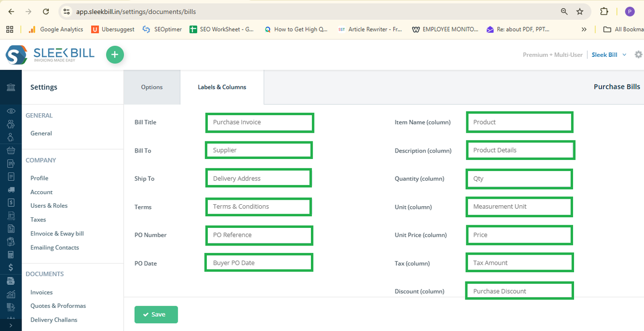This screenshot has width=644, height=331.
Task: Open Quotes & Proformas settings
Action: pyautogui.click(x=58, y=306)
